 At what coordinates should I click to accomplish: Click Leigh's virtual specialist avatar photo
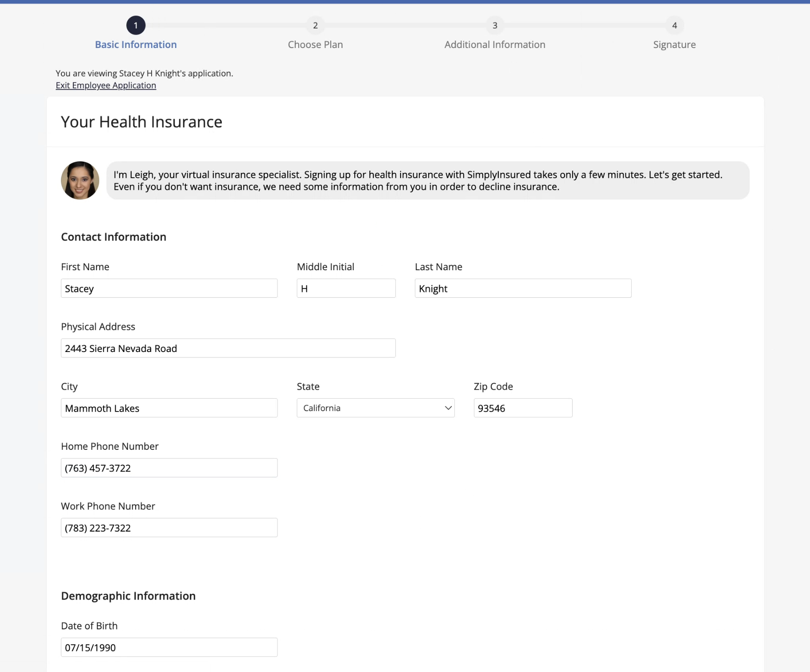pyautogui.click(x=80, y=180)
